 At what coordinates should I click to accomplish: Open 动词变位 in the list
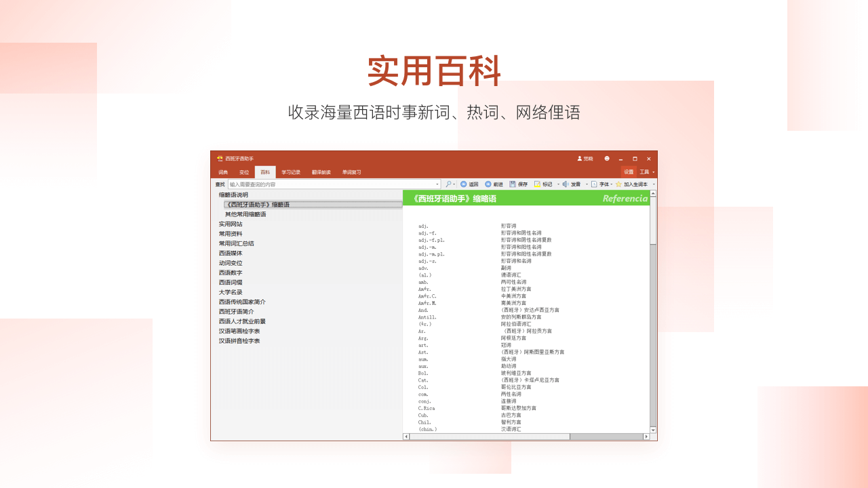pyautogui.click(x=231, y=263)
